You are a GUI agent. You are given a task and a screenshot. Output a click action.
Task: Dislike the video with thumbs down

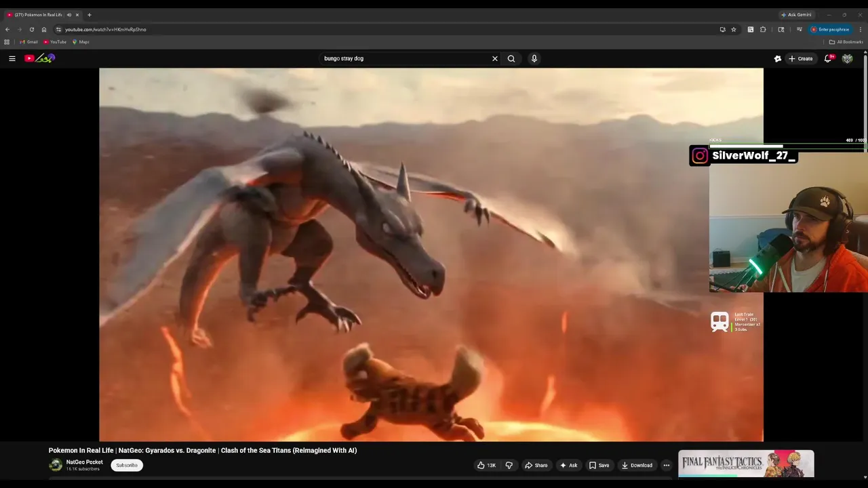click(509, 465)
